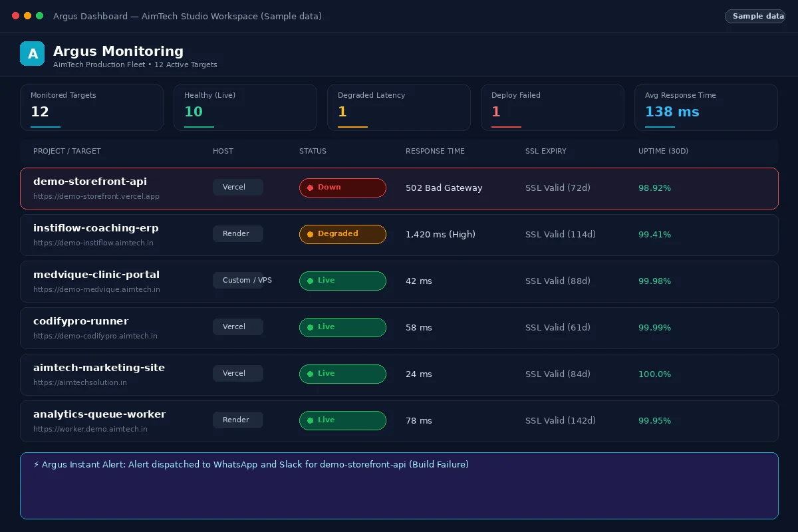Viewport: 798px width, 532px height.
Task: Click the Vercel host tag for demo-storefront-api
Action: pos(238,187)
